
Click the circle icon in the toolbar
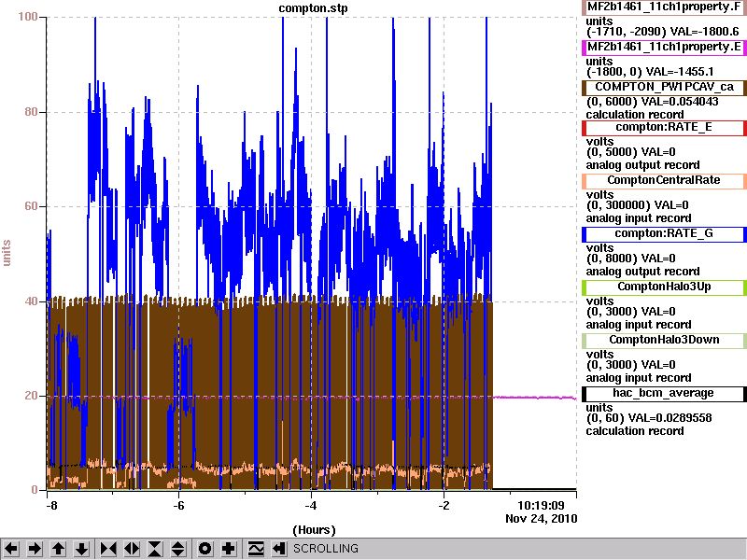coord(204,549)
